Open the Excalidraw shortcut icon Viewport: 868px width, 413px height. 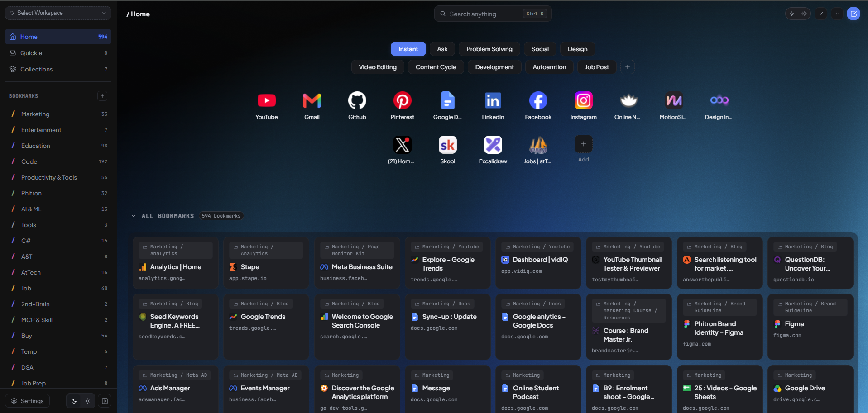tap(493, 145)
